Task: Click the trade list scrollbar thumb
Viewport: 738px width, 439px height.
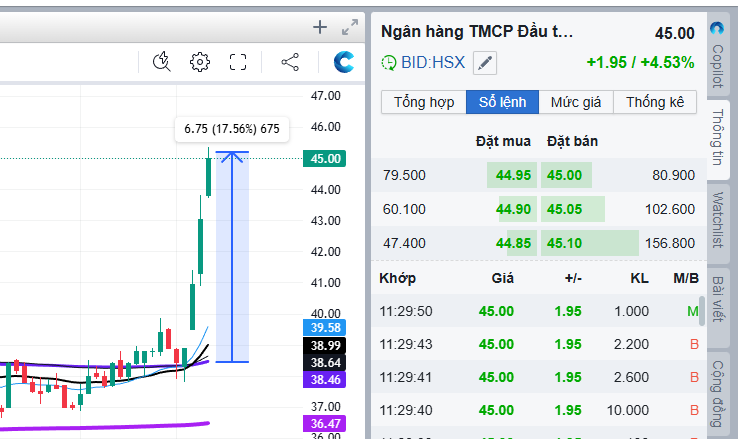Action: point(702,311)
